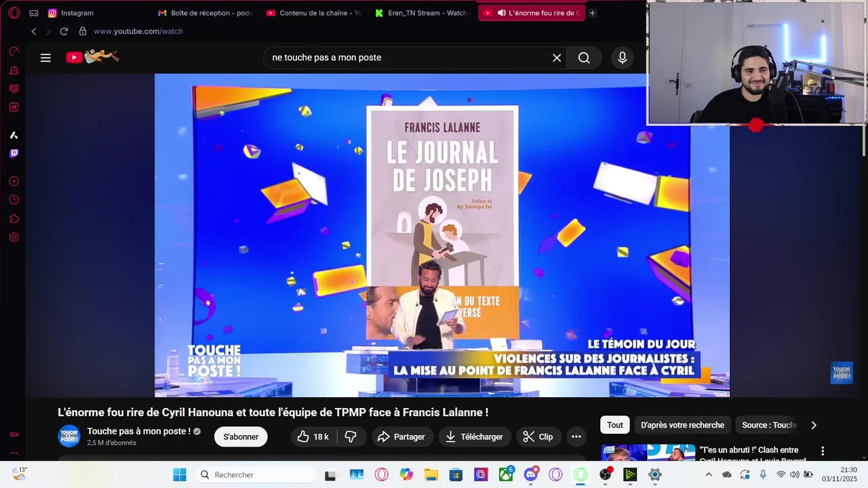Click the site padlock icon in address bar
Image resolution: width=868 pixels, height=488 pixels.
[x=83, y=31]
